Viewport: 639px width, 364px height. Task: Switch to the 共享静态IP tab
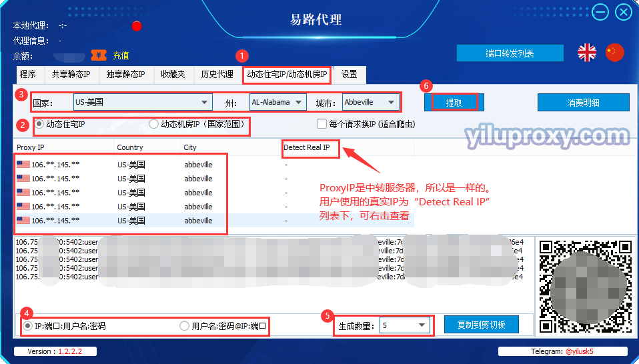[x=71, y=75]
